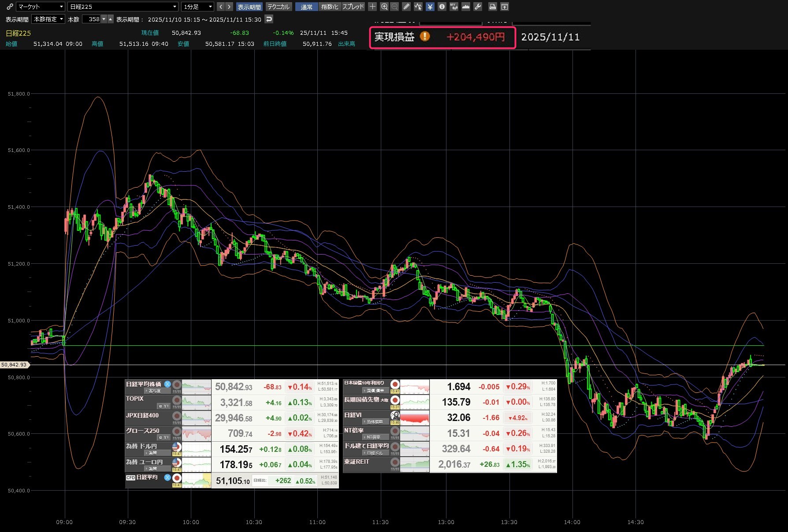Select the pencil drawing tool
The height and width of the screenshot is (532, 788).
pos(406,7)
